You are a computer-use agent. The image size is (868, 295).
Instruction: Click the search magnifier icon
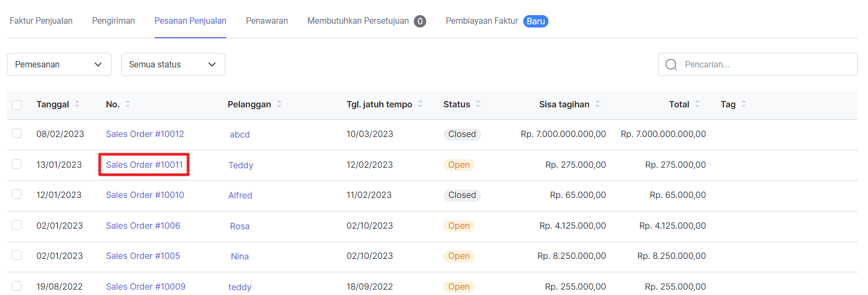[x=671, y=65]
